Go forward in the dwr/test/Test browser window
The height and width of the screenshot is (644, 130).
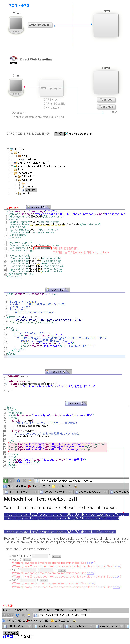(x=10, y=481)
